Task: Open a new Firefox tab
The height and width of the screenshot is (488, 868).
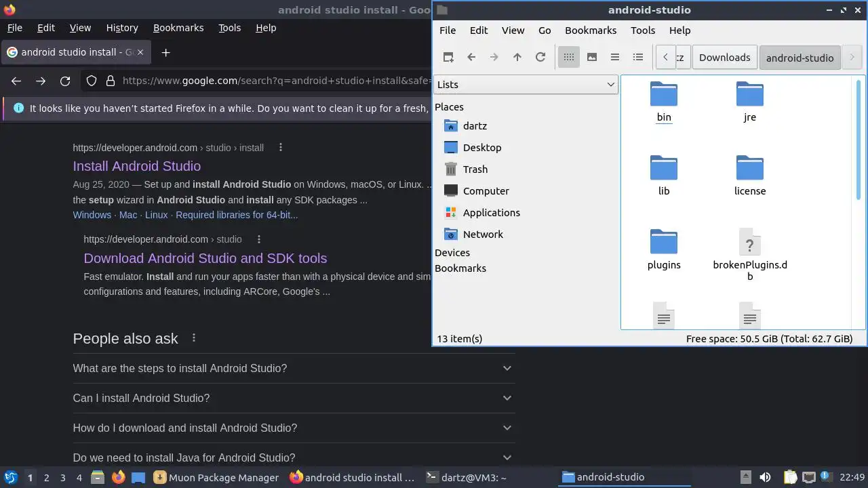Action: click(x=165, y=52)
